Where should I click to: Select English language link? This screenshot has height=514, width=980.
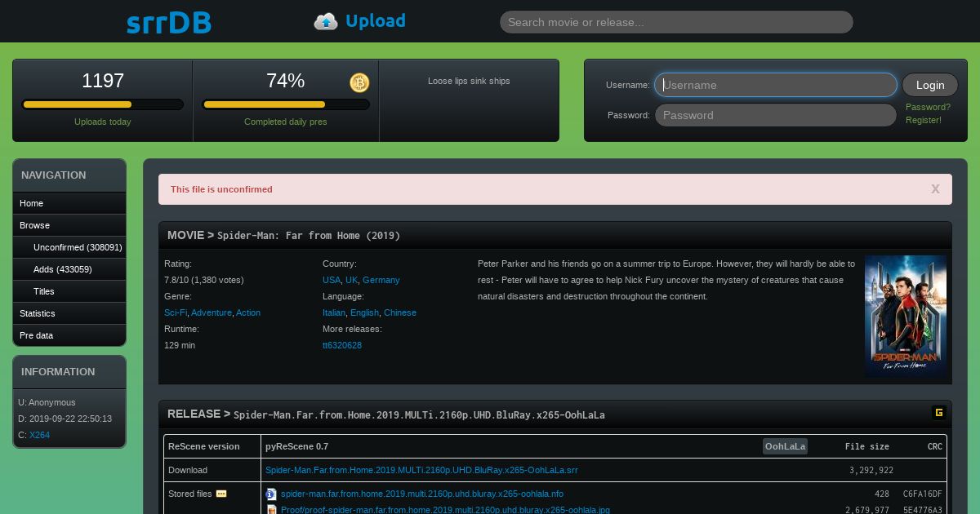coord(365,312)
